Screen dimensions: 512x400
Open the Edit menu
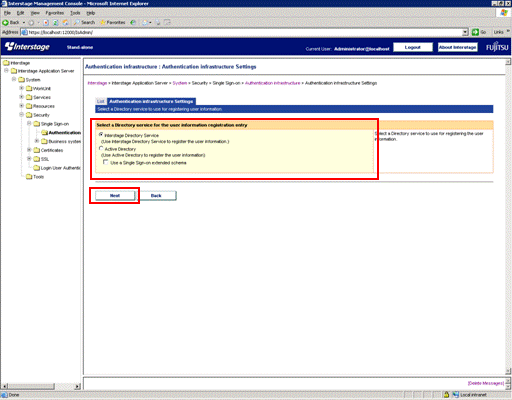click(x=20, y=13)
